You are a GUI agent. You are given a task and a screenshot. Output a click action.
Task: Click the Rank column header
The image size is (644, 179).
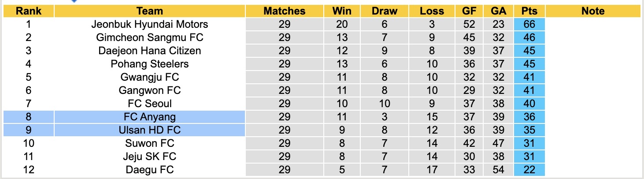click(x=29, y=11)
